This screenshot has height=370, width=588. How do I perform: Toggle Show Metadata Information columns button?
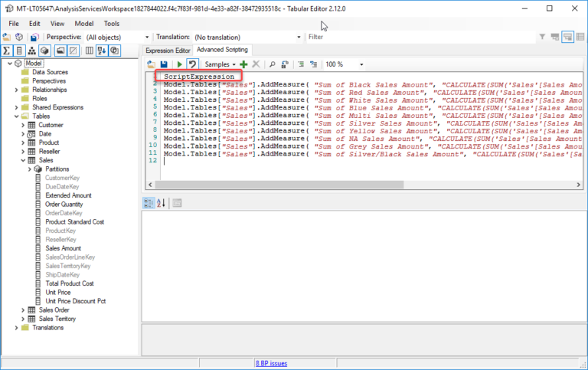click(90, 51)
